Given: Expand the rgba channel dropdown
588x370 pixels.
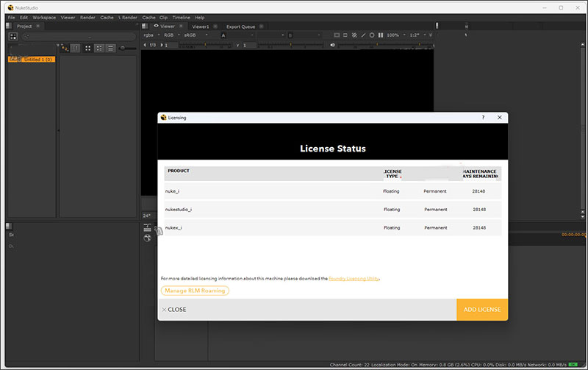Looking at the screenshot, I should [149, 35].
